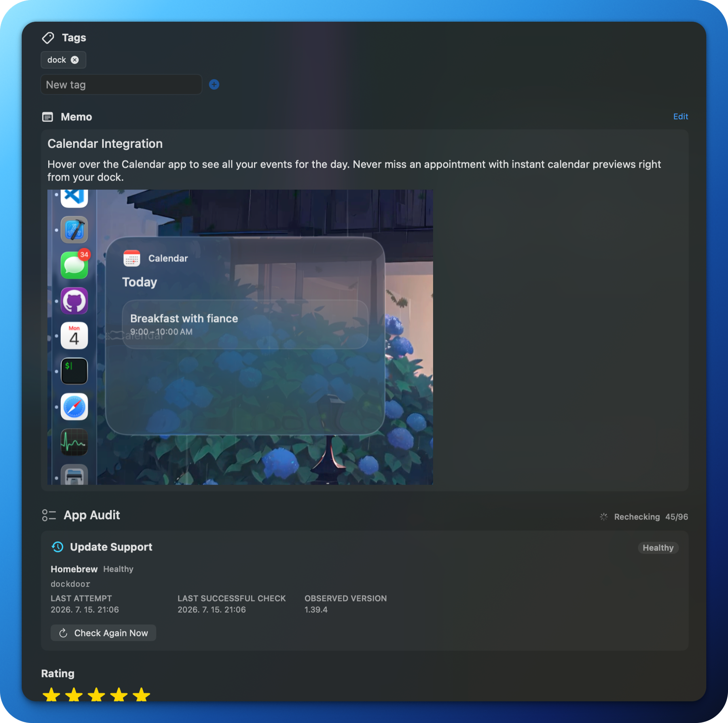Click Edit next to Memo
Screen dimensions: 728x723
(x=680, y=116)
